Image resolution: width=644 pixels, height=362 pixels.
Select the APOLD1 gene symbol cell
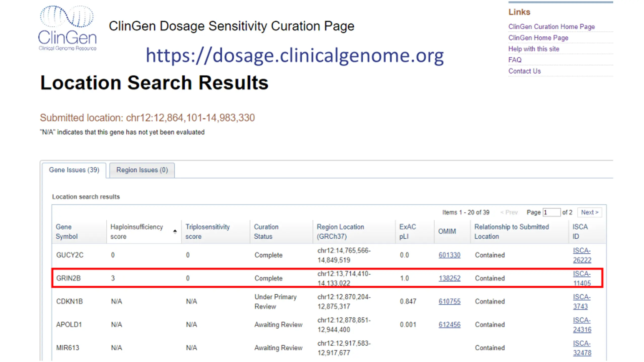tap(69, 325)
